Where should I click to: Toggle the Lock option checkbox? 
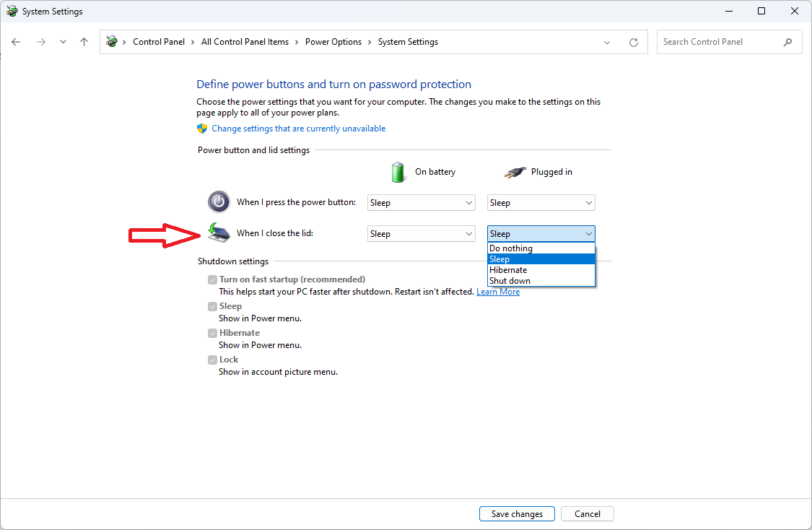[213, 359]
